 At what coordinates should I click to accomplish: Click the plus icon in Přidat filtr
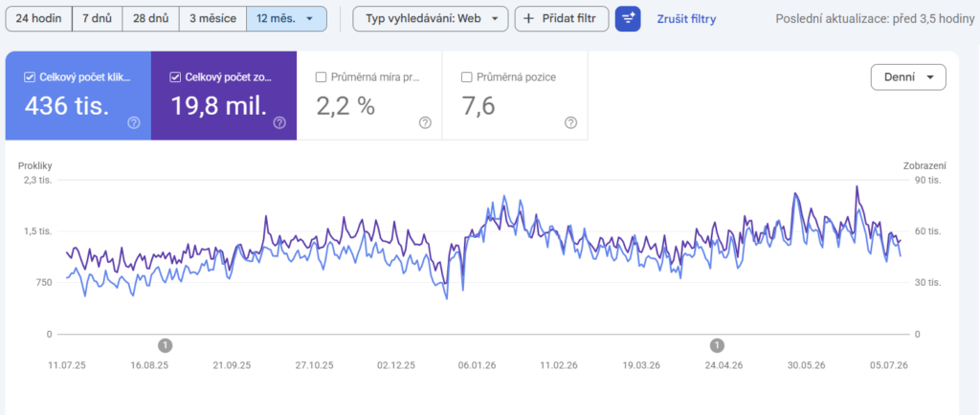coord(528,19)
